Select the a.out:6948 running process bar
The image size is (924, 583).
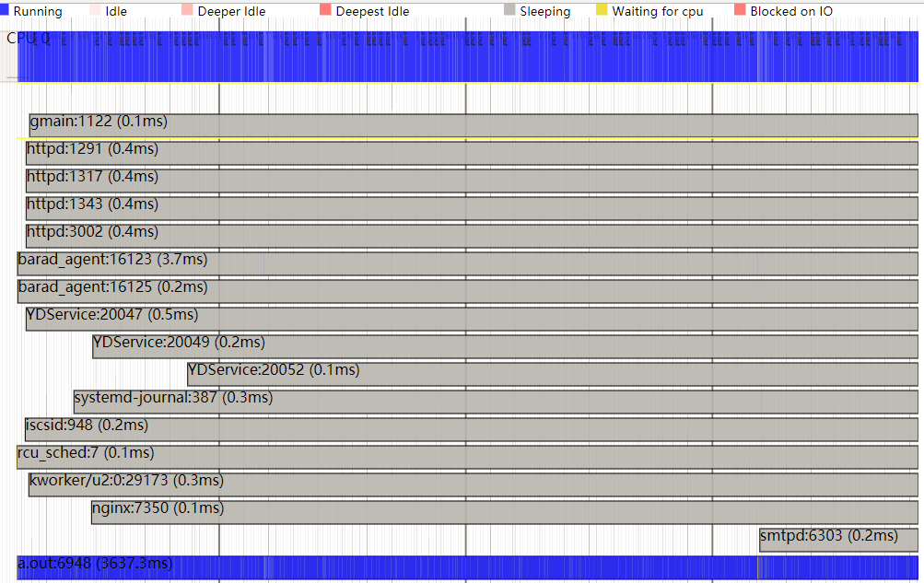tap(468, 567)
